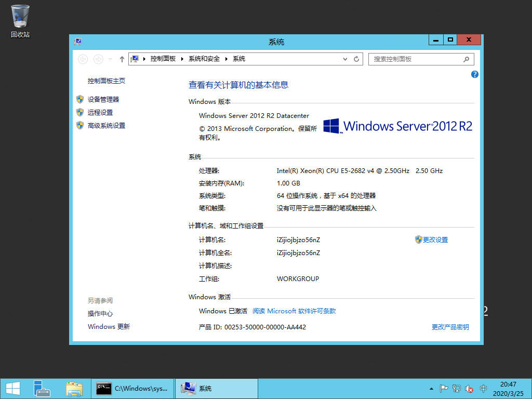Click the Windows Server 2012 R2 logo
This screenshot has height=399, width=532.
pos(397,126)
